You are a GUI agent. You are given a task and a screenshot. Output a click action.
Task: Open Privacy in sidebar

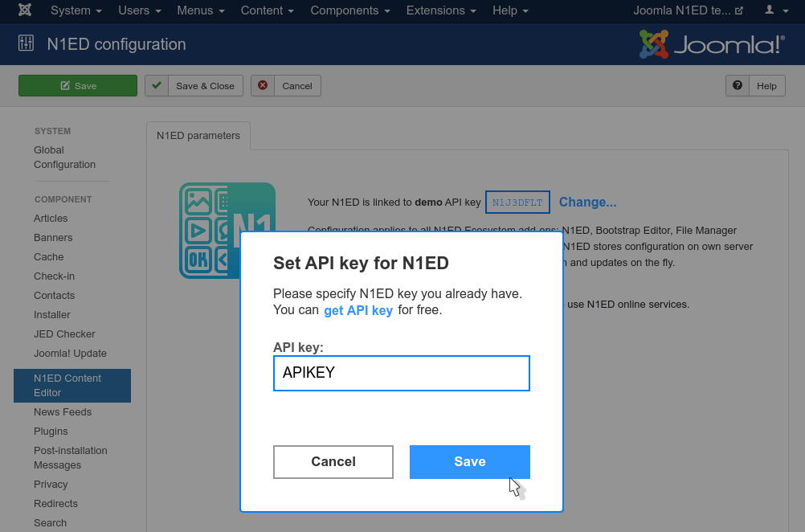click(51, 485)
